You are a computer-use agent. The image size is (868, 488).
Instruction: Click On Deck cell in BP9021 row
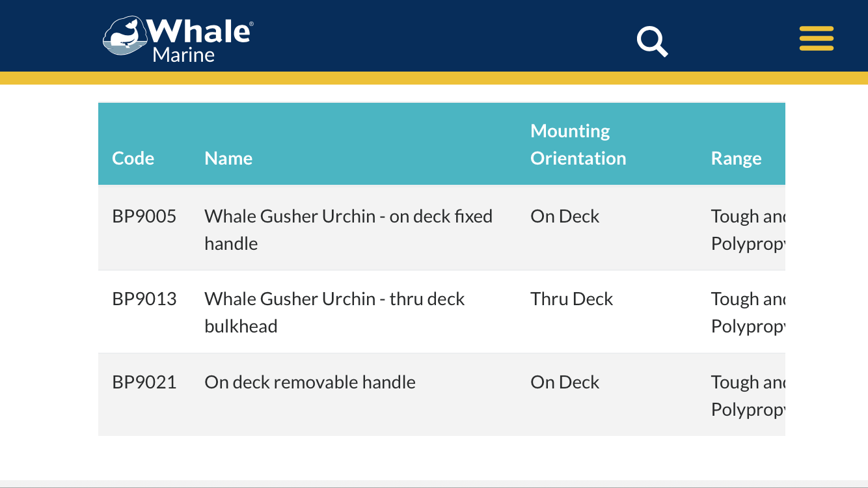565,382
